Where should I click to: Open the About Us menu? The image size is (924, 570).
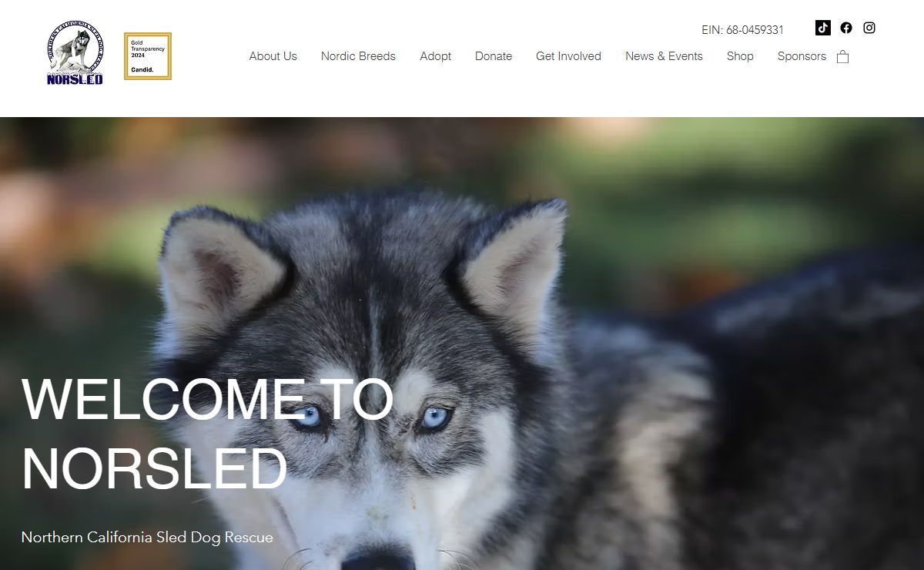tap(273, 56)
